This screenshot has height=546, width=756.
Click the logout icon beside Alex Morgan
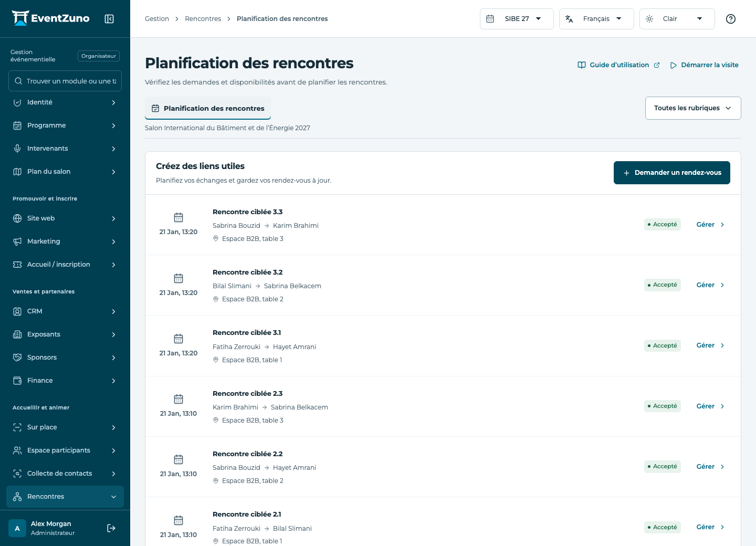pyautogui.click(x=111, y=528)
